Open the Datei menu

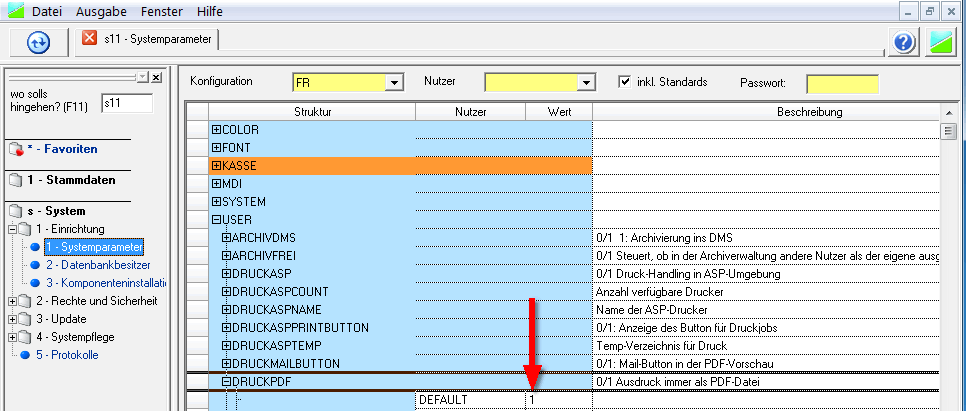pos(50,11)
